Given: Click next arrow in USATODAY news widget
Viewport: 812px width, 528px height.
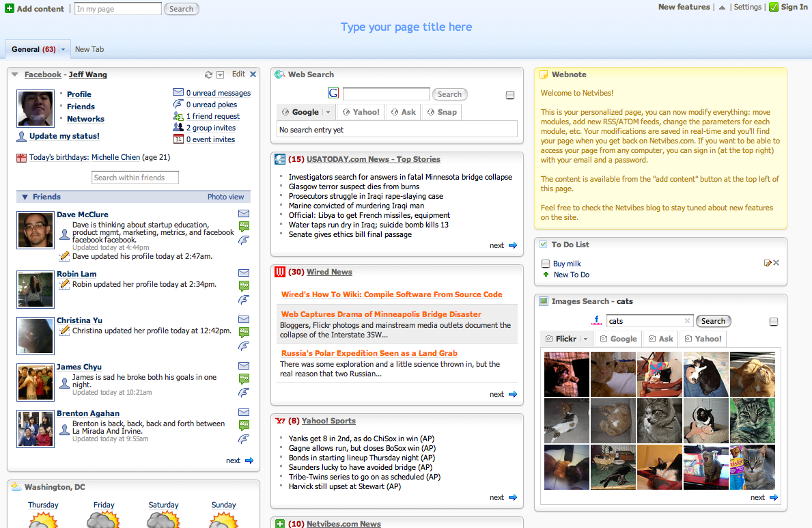Looking at the screenshot, I should (x=513, y=245).
